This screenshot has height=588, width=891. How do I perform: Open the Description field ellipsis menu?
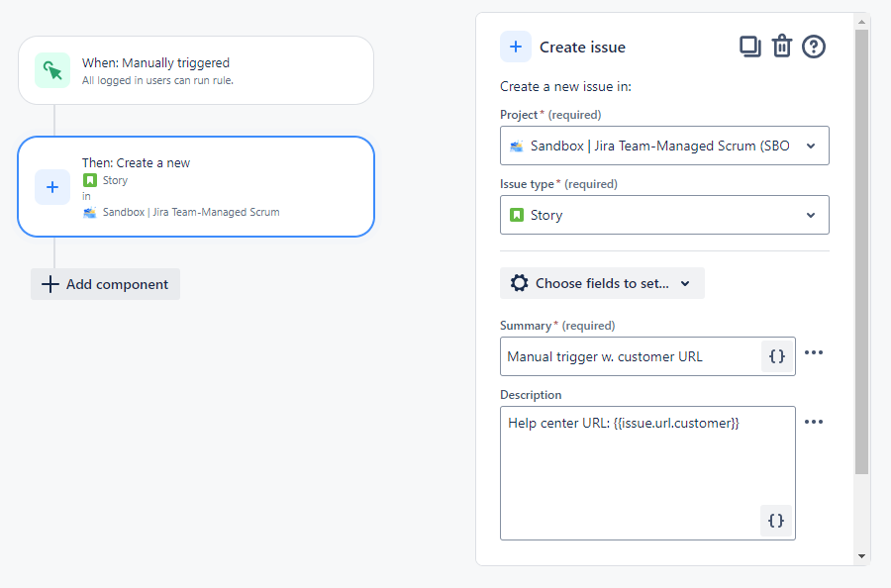814,422
